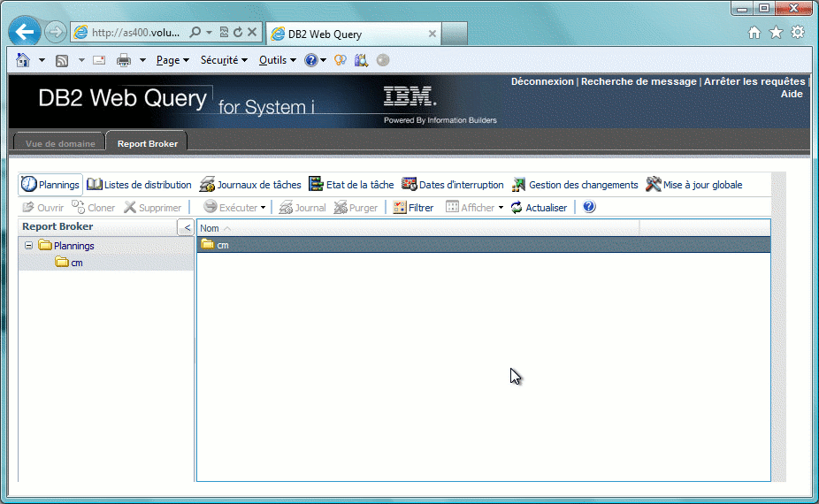Click Actualiser to refresh list
The height and width of the screenshot is (504, 819).
(x=539, y=208)
